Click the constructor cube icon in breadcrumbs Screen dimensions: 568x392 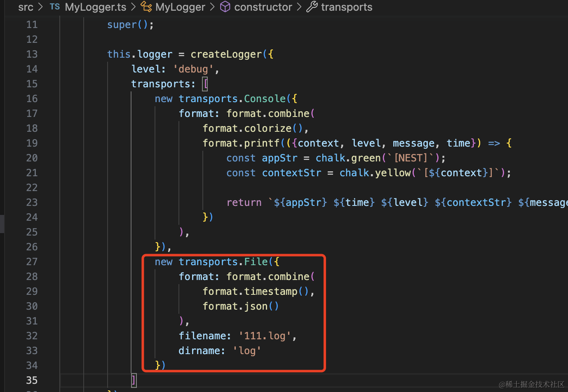[225, 7]
